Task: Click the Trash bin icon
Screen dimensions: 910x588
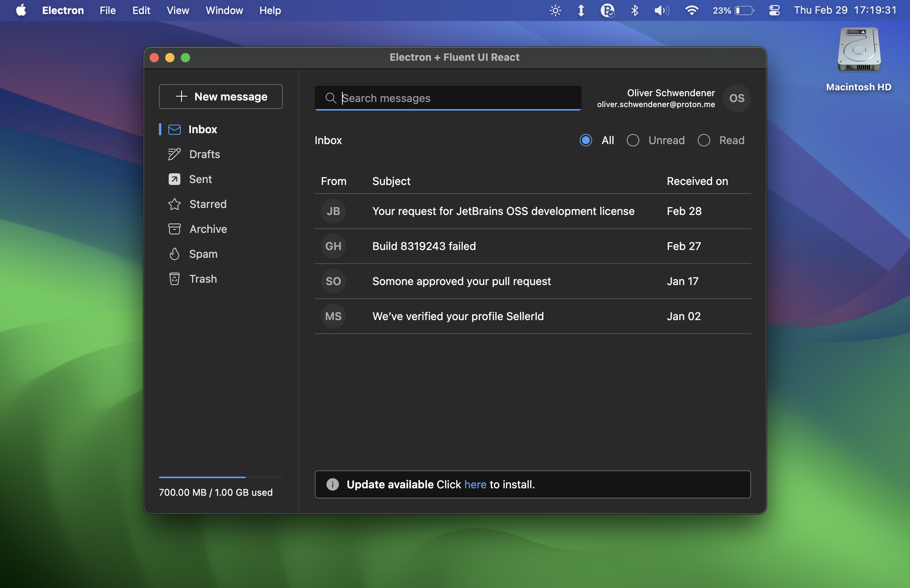Action: click(174, 279)
